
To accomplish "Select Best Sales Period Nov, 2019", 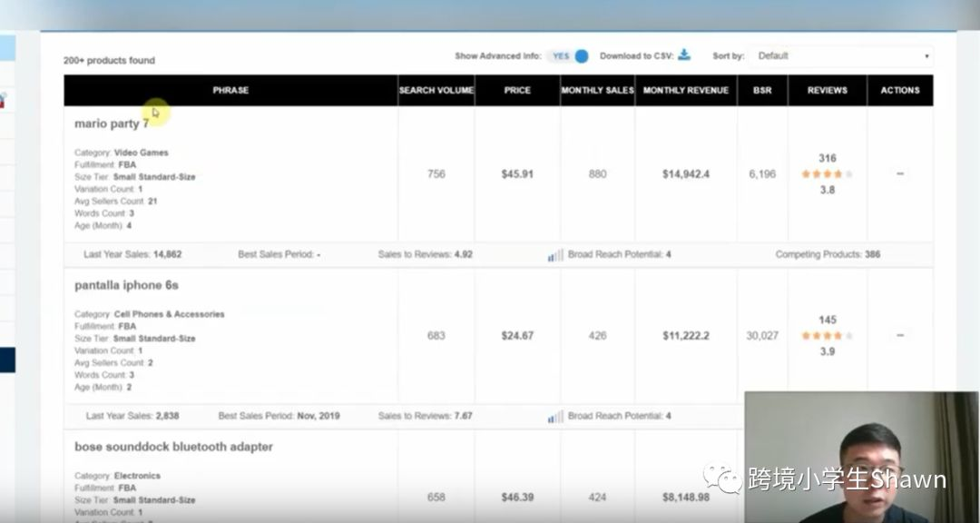I will coord(279,416).
